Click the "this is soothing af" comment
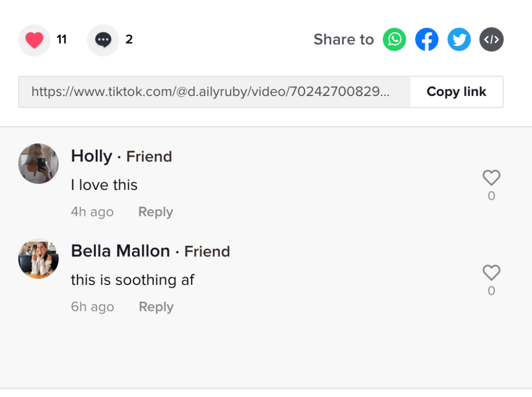Viewport: 532px width, 397px height. click(x=132, y=280)
